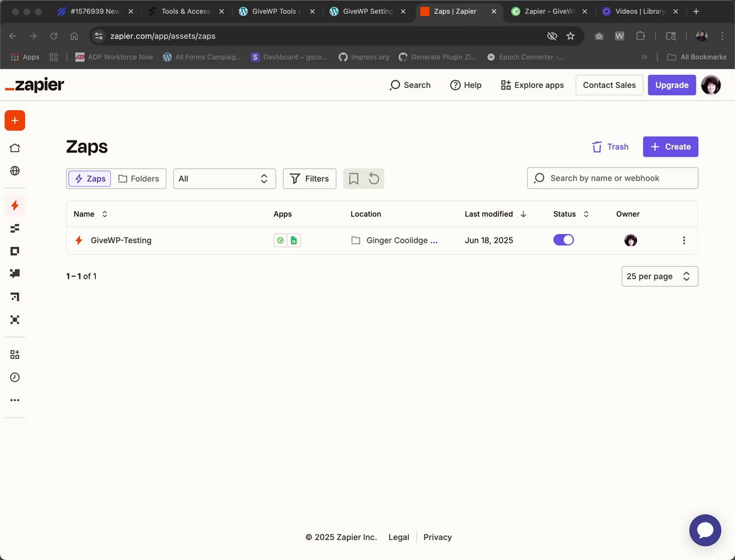The height and width of the screenshot is (560, 735).
Task: Click the Contact Sales button
Action: coord(609,85)
